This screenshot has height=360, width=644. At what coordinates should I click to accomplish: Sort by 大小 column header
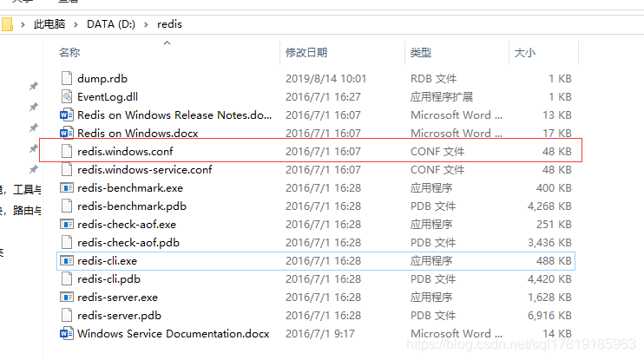tap(525, 53)
